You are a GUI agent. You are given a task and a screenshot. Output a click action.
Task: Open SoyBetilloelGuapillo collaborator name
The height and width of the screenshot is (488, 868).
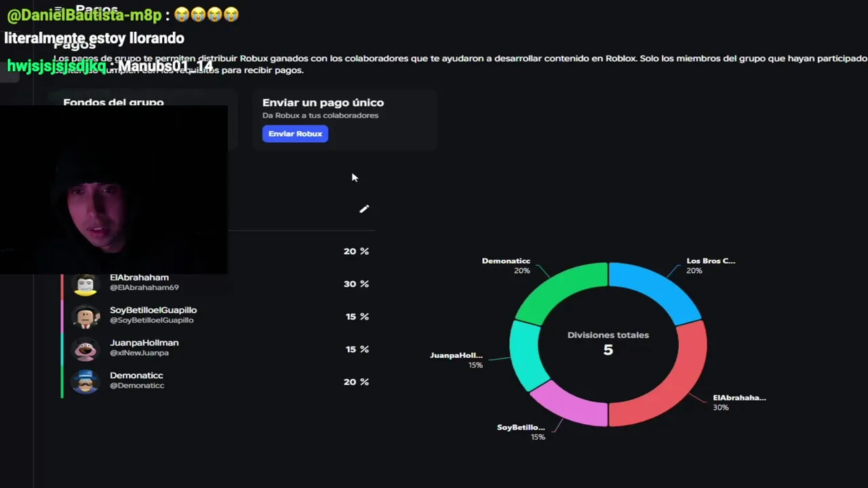(x=153, y=310)
